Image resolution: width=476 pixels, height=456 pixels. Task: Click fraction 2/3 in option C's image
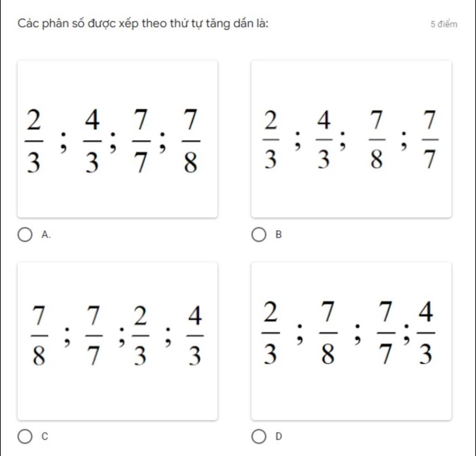(x=140, y=335)
